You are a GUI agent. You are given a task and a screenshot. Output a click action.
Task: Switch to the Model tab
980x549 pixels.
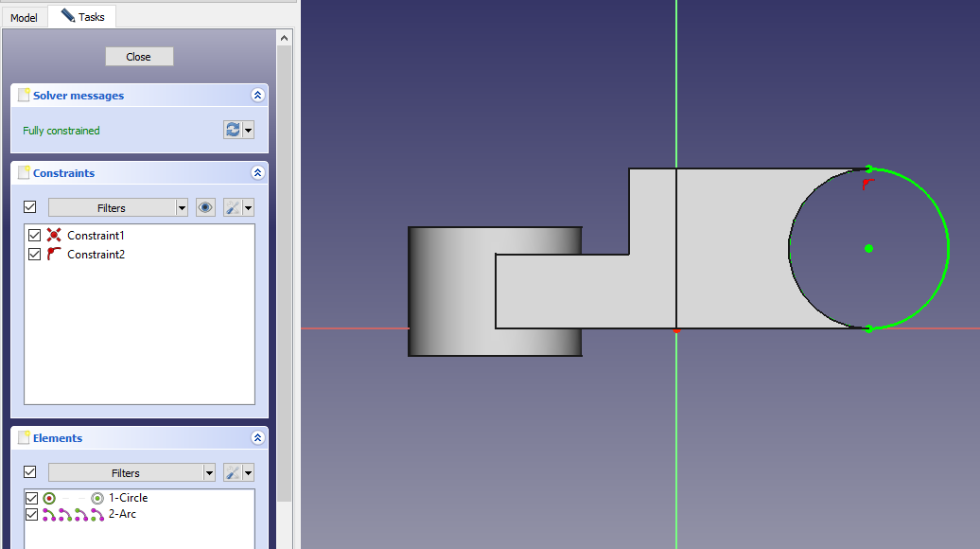[x=24, y=18]
